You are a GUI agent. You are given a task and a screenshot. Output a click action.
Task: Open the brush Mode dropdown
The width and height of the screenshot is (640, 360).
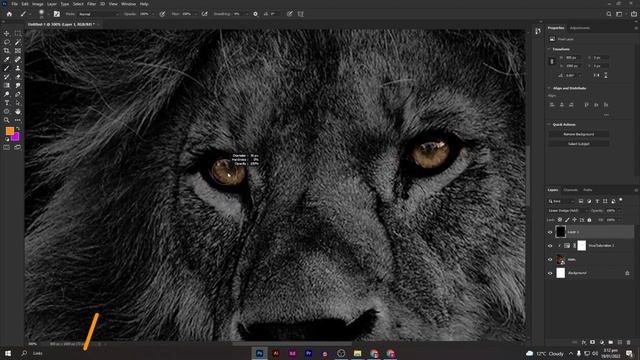coord(99,14)
